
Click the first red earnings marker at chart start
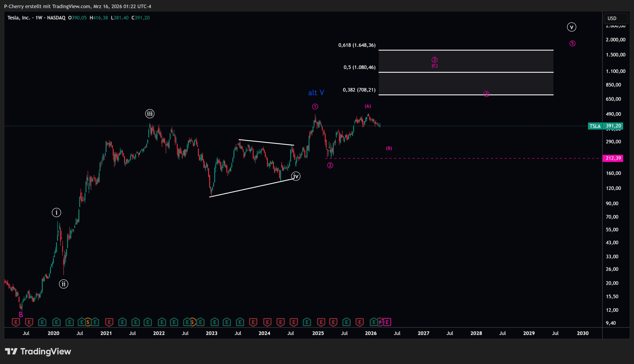pos(16,322)
